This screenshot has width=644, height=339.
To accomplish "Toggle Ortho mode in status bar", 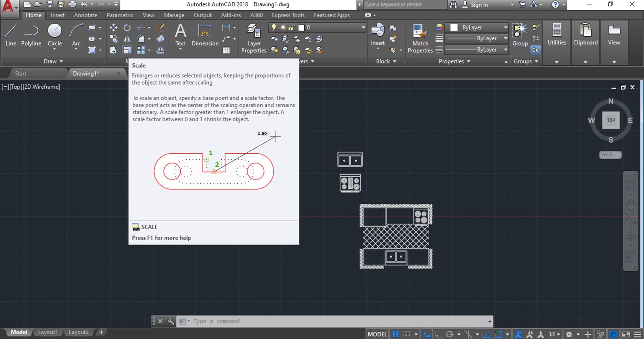I will (x=438, y=334).
